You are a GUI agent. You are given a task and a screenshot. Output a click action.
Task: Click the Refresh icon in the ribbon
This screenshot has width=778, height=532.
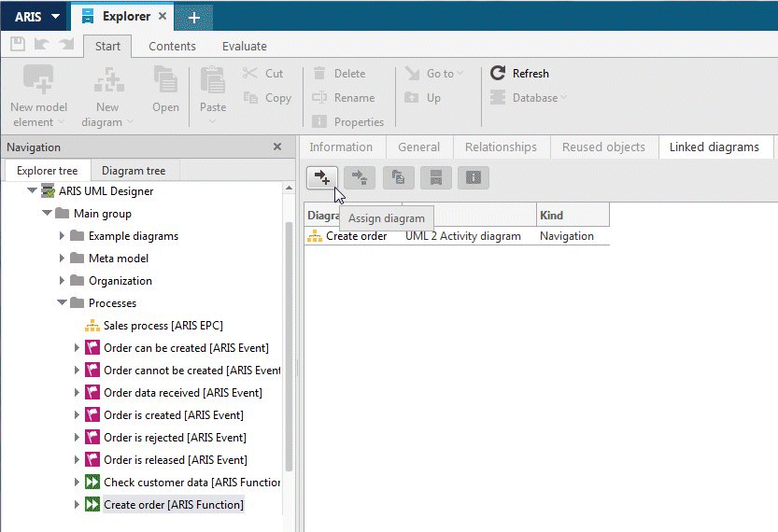[498, 74]
